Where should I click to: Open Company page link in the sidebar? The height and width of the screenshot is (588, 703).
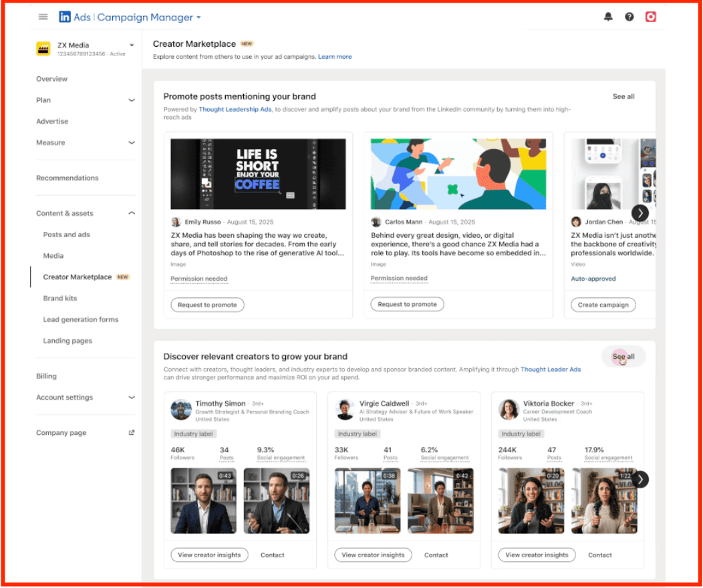[61, 432]
